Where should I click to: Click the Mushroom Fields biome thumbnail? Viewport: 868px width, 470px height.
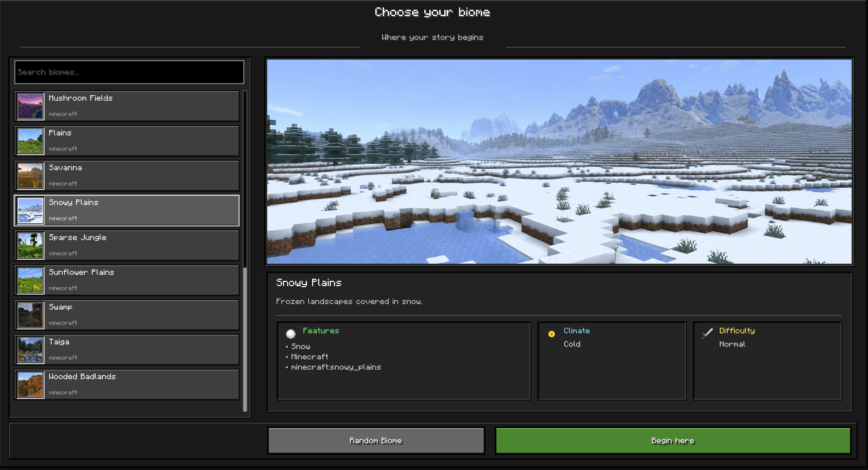pos(30,106)
